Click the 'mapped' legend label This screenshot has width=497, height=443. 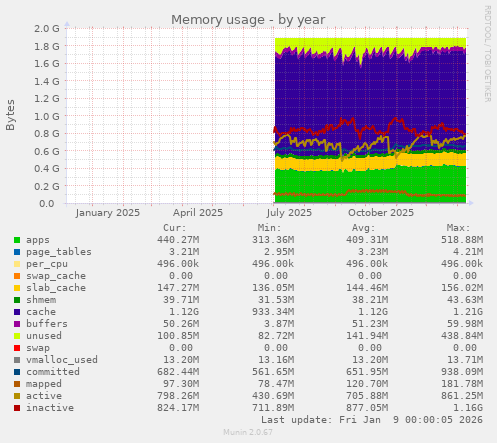44,384
